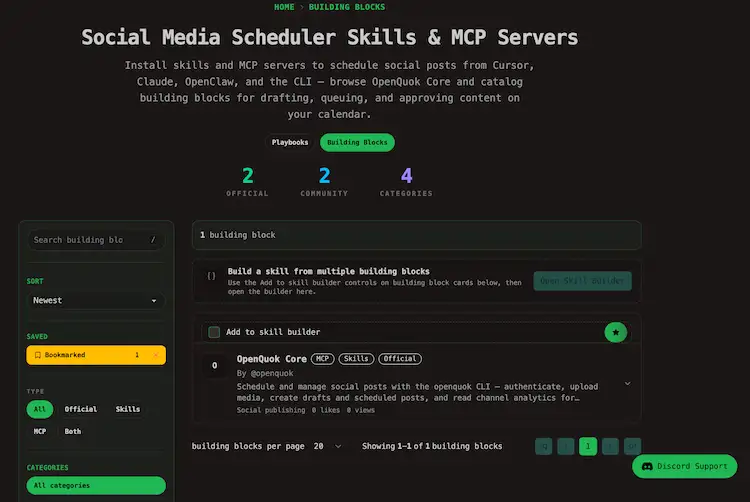
Task: Select the All type filter
Action: 40,409
